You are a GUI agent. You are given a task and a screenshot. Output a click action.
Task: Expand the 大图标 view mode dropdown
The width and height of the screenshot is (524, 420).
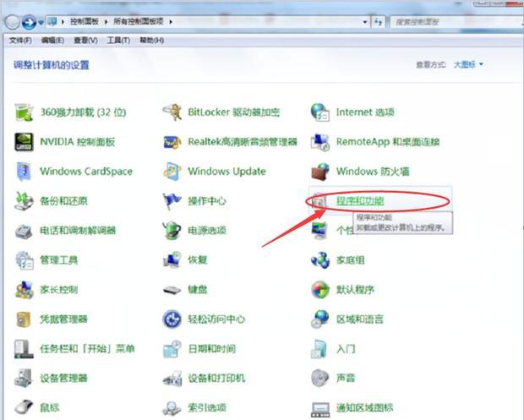click(x=468, y=64)
